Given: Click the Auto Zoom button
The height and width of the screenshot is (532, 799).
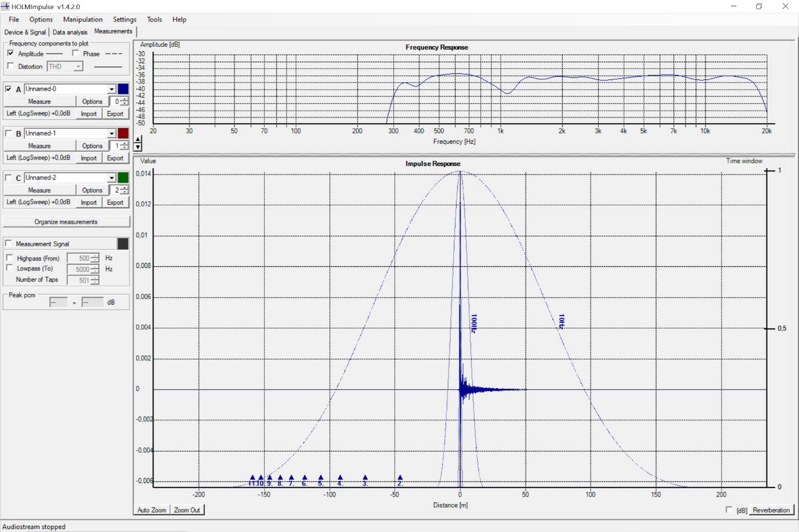Looking at the screenshot, I should pyautogui.click(x=152, y=510).
